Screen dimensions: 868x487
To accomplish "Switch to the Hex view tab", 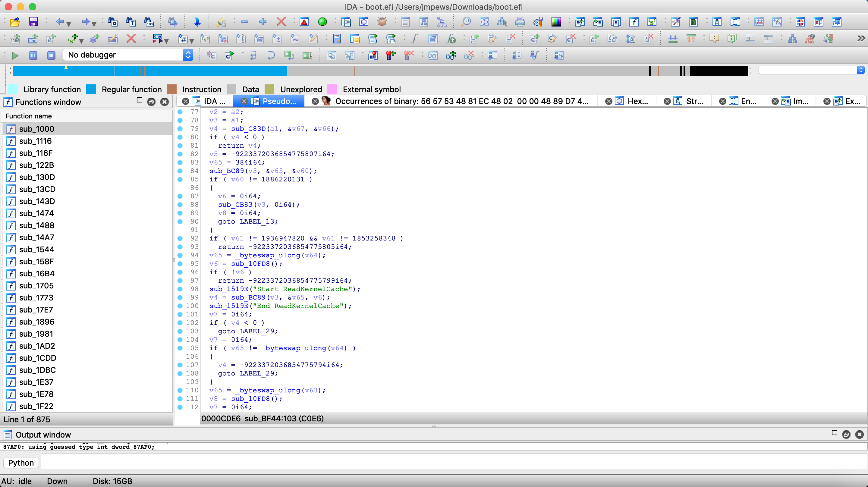I will click(637, 101).
